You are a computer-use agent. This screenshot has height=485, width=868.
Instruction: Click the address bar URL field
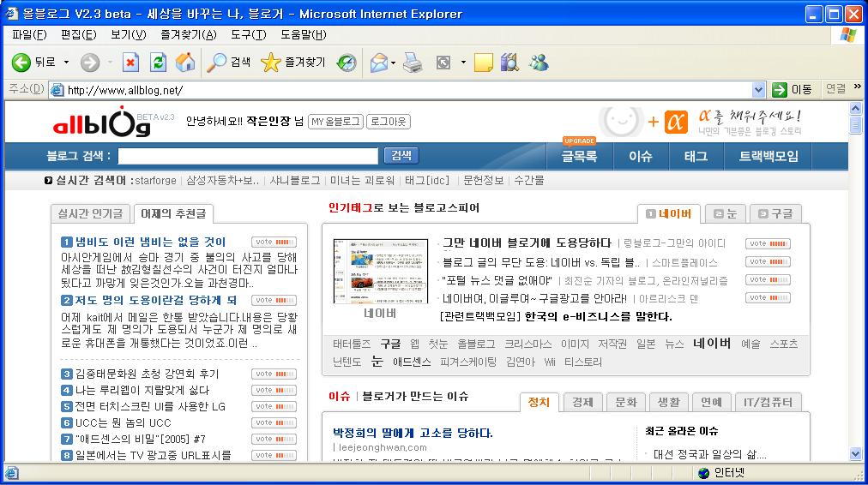[407, 90]
